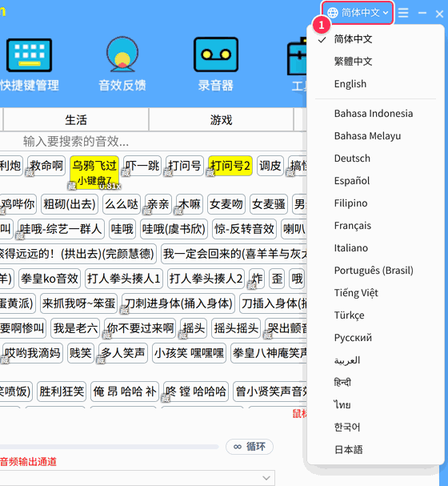Select 日本語 Japanese language entry
Screen dimensions: 448x486
coord(348,450)
